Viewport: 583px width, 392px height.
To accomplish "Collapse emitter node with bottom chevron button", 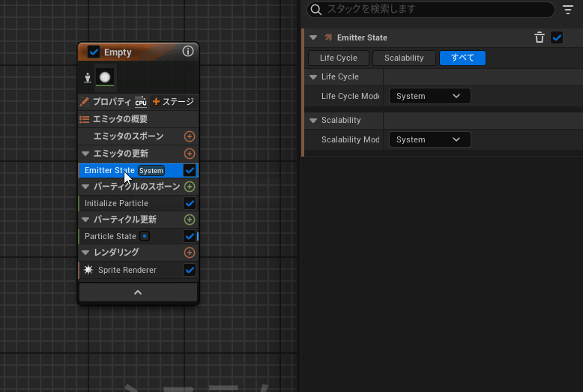I will click(x=138, y=292).
